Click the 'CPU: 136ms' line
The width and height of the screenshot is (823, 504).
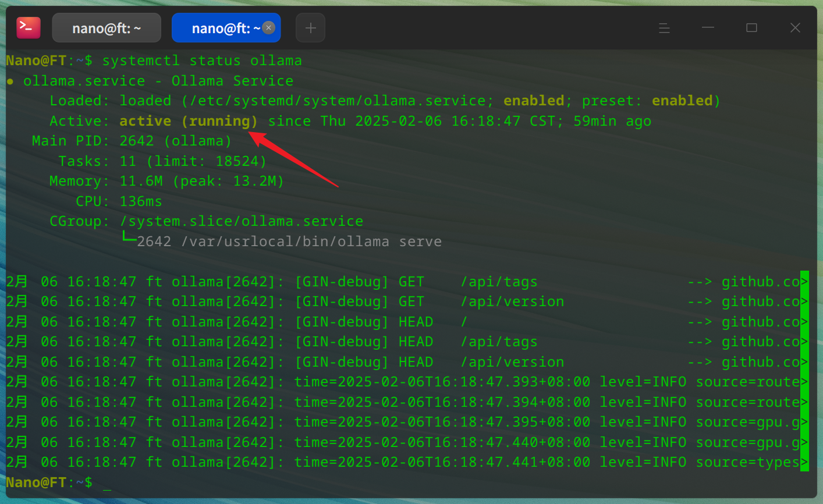pyautogui.click(x=119, y=201)
